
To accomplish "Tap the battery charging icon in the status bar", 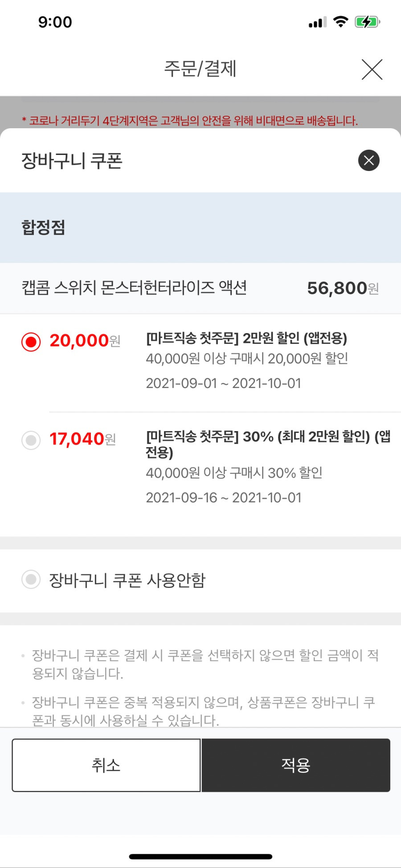I will click(x=367, y=22).
